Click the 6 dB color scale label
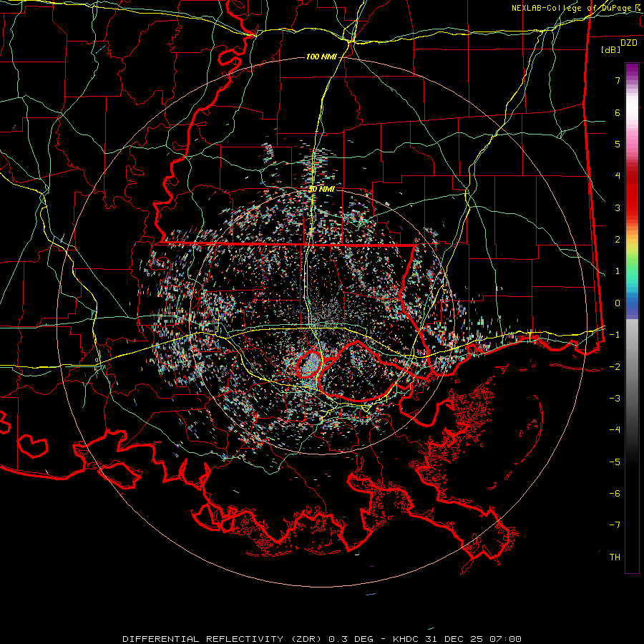 click(x=618, y=112)
